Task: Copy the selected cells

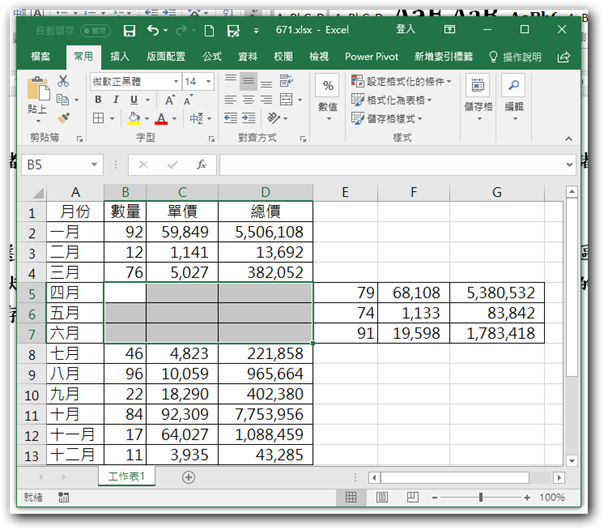Action: pyautogui.click(x=63, y=99)
